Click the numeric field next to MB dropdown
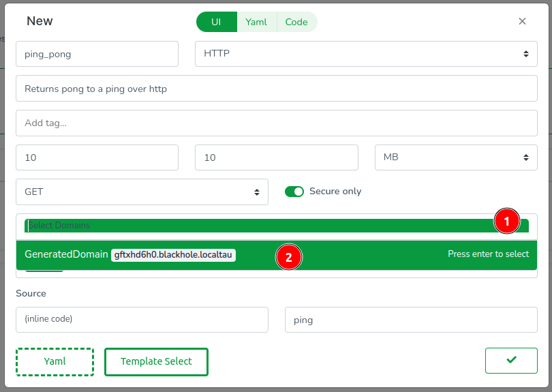 click(276, 157)
